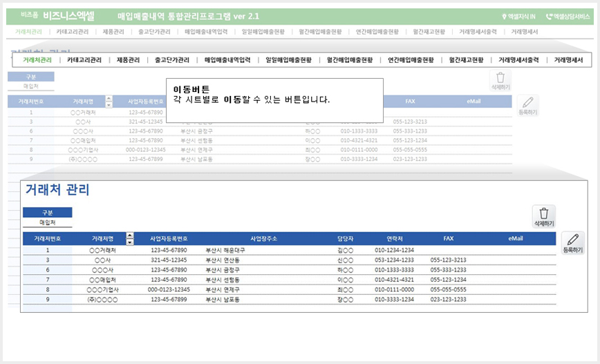
Task: Select 부산시 금정구 in the enlarged table
Action: (x=223, y=270)
